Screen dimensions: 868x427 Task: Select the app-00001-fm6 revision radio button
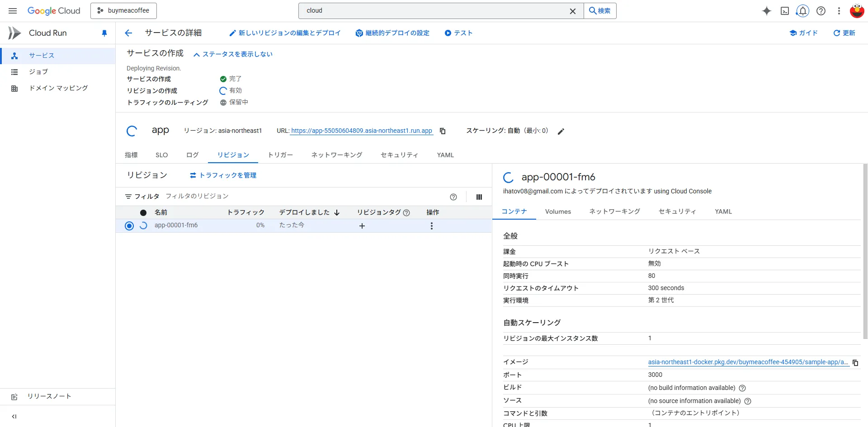pos(129,225)
